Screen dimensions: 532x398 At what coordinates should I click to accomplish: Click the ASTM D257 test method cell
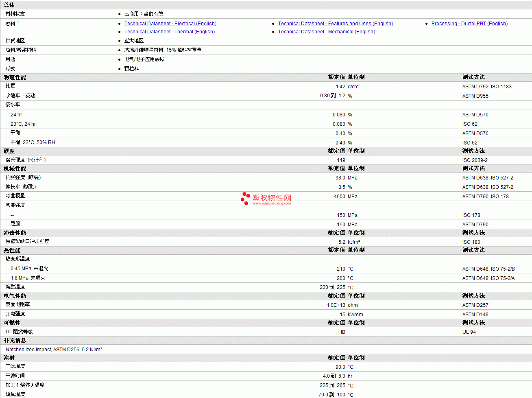pos(475,305)
